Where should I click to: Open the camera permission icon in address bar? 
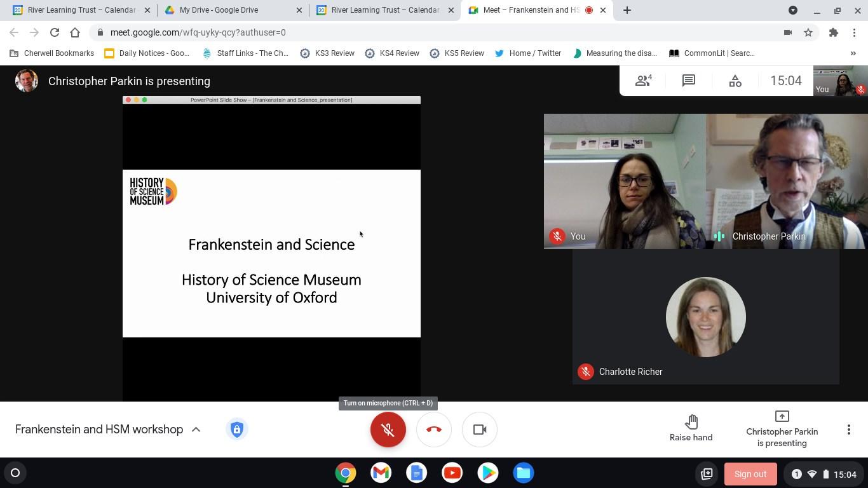(788, 32)
